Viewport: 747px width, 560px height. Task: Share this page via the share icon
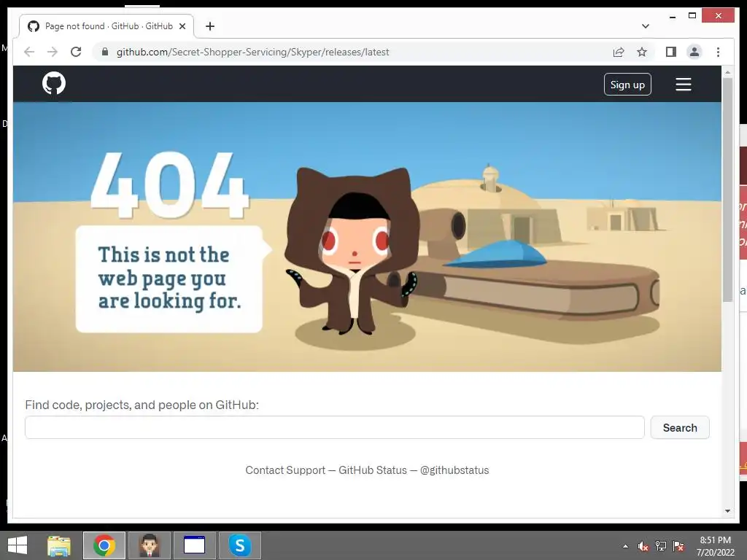(619, 52)
